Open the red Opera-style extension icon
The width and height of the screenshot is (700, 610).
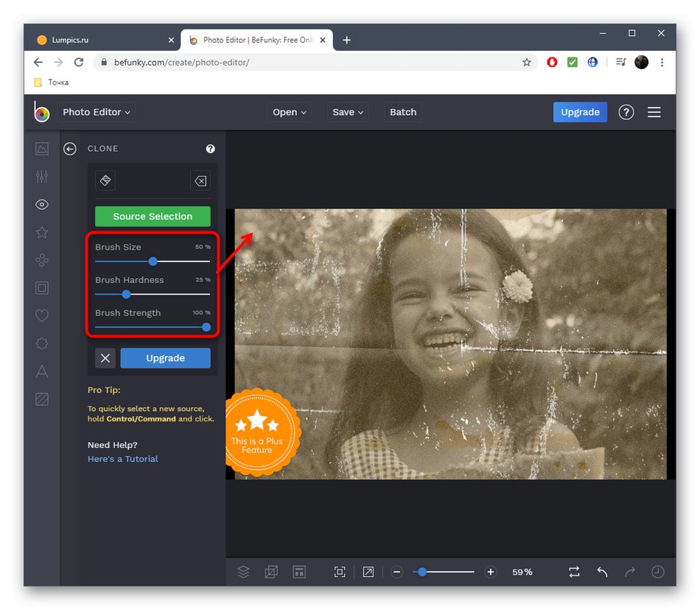[x=552, y=62]
